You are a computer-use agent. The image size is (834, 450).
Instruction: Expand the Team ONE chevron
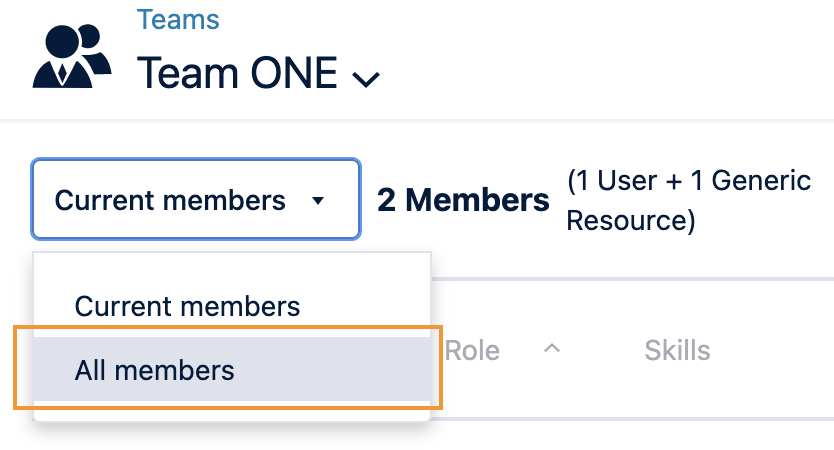pos(367,79)
